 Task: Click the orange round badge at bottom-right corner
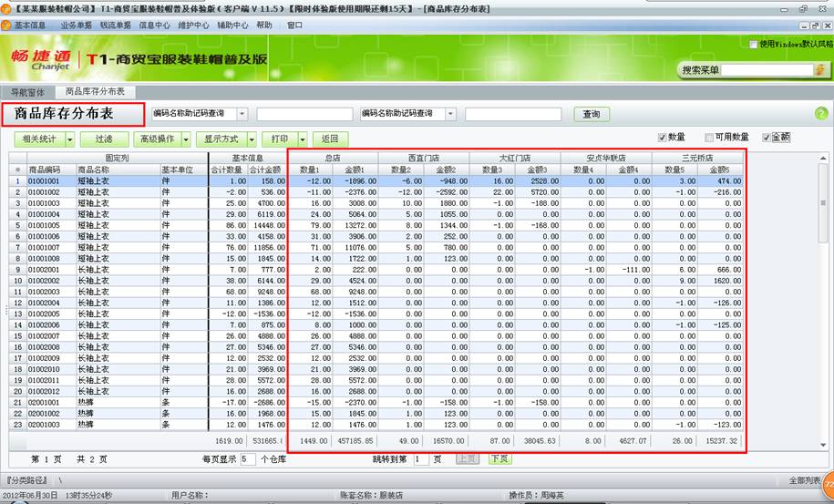829,485
